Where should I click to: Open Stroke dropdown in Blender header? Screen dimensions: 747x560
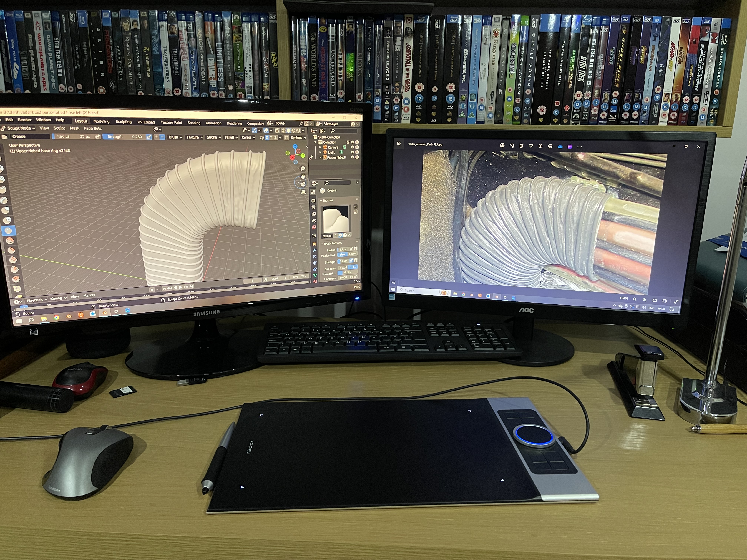(213, 137)
